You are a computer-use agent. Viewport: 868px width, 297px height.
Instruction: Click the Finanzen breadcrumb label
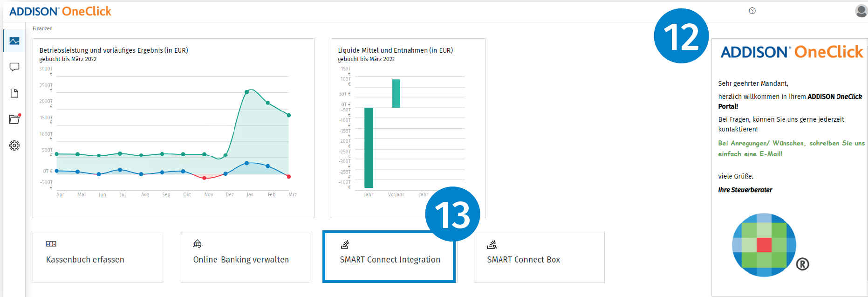pos(42,29)
